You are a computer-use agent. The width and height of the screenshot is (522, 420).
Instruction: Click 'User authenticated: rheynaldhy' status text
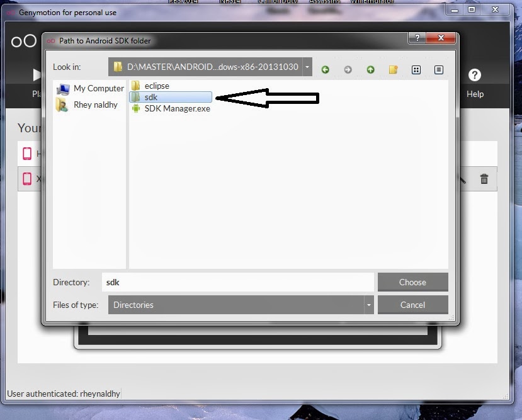pyautogui.click(x=63, y=394)
